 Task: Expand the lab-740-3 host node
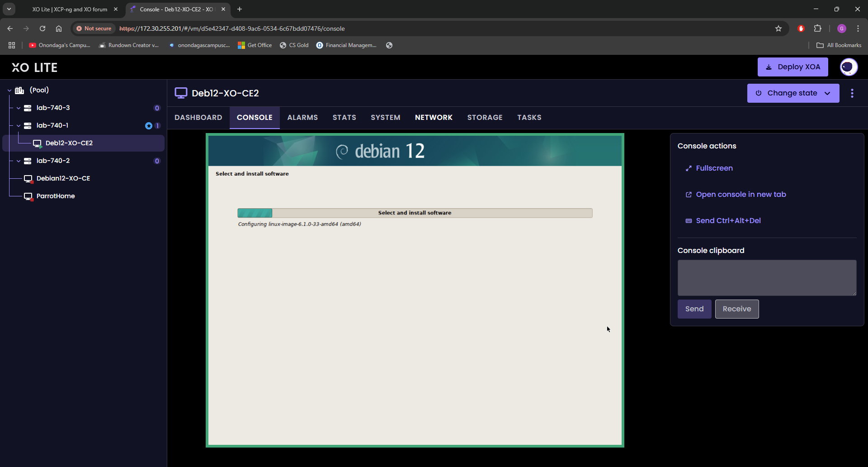point(19,108)
